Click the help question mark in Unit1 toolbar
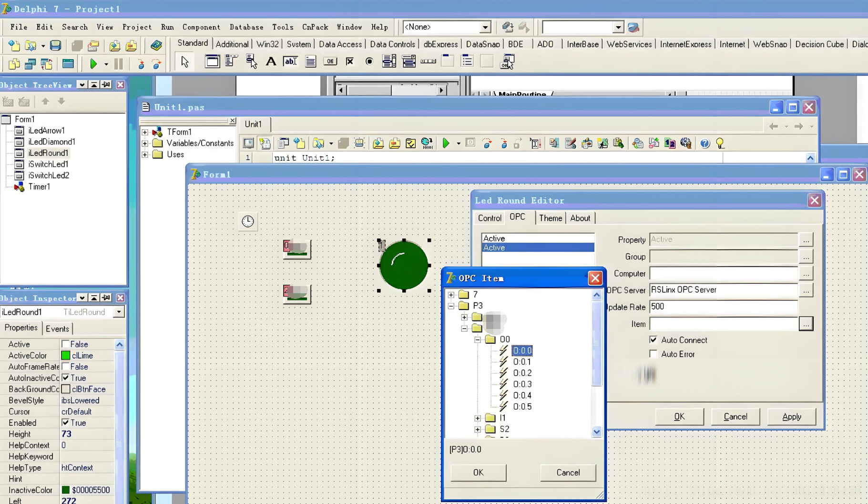868x504 pixels. click(x=705, y=143)
